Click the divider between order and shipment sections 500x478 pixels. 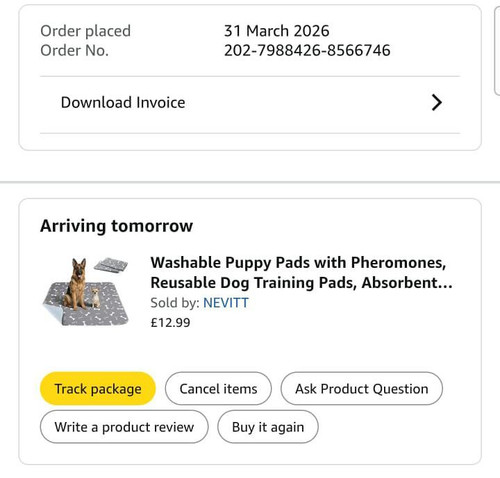click(x=250, y=182)
